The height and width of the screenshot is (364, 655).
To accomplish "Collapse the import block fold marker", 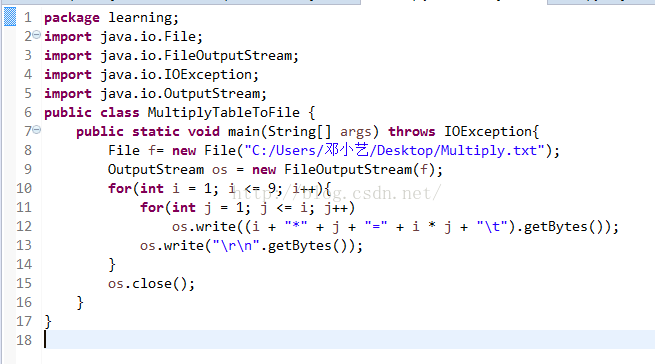I will [37, 35].
